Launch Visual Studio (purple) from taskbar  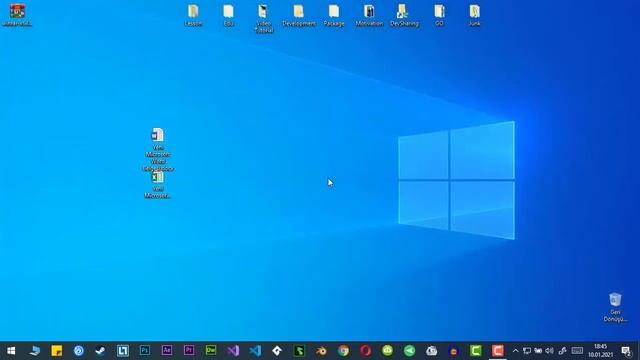coord(233,351)
